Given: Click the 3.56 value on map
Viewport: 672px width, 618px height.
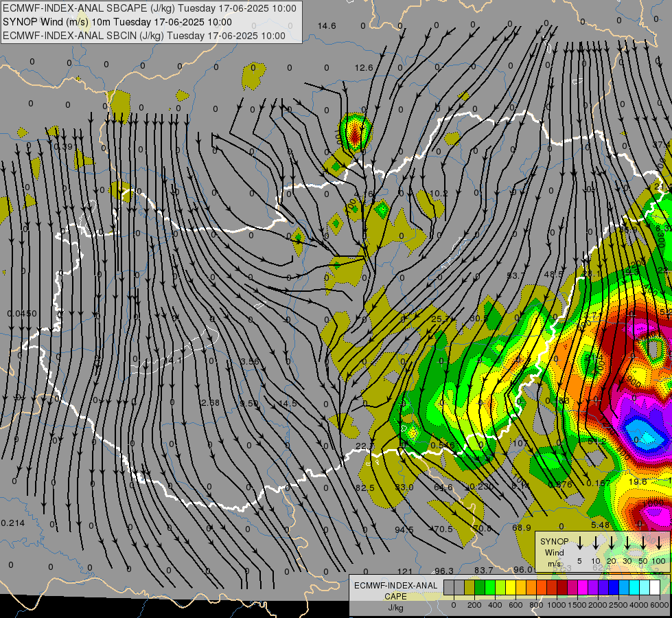Looking at the screenshot, I should pos(250,362).
